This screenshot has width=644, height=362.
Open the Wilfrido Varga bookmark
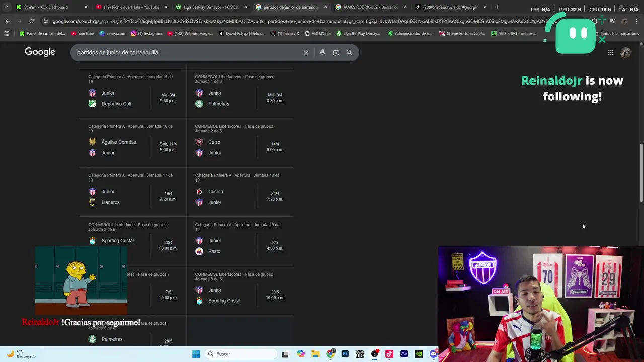190,33
